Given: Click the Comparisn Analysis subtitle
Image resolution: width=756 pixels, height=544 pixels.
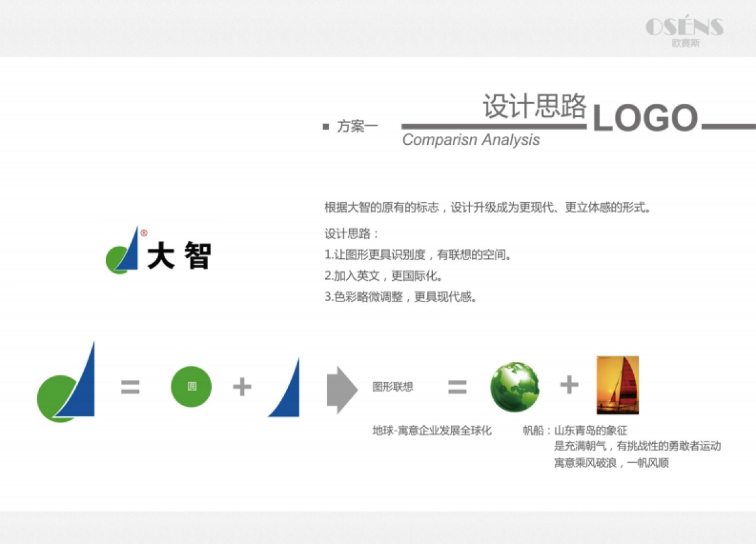Looking at the screenshot, I should [471, 140].
